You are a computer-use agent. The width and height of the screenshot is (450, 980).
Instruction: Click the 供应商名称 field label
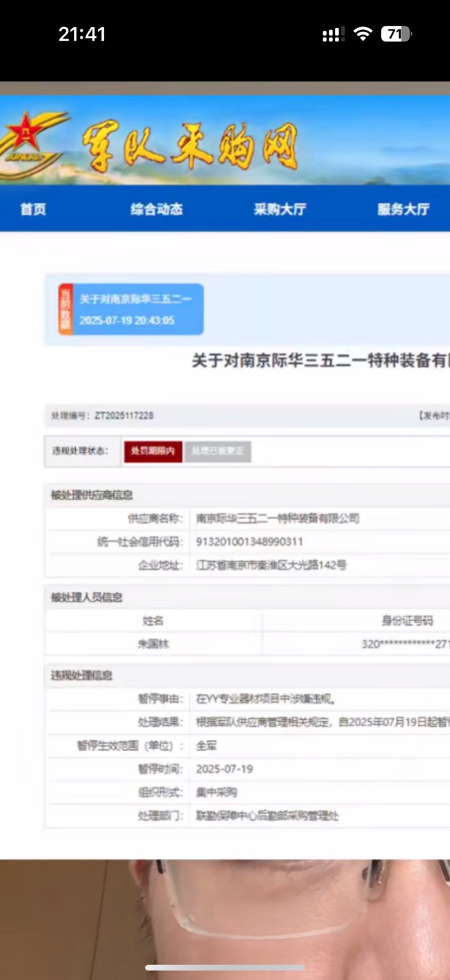point(155,518)
